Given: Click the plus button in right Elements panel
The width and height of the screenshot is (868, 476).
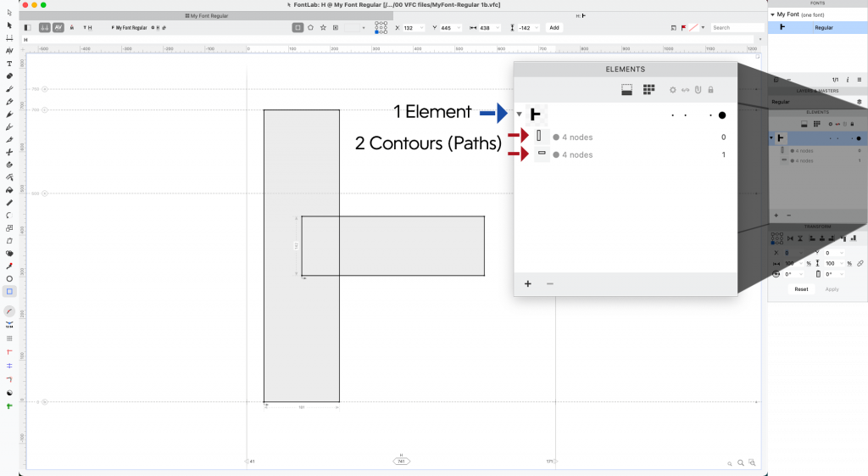Looking at the screenshot, I should click(776, 216).
